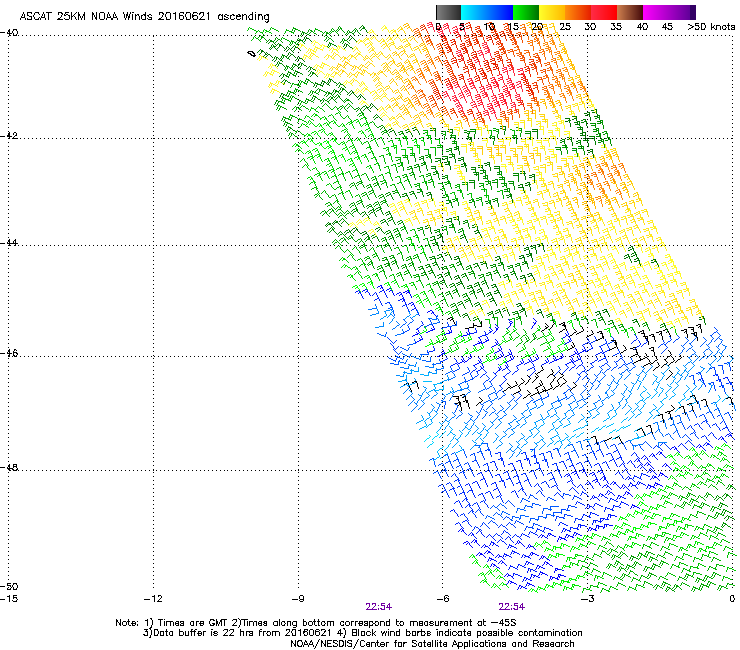The image size is (740, 650).
Task: Click the '30' legend tick label
Action: [x=590, y=27]
